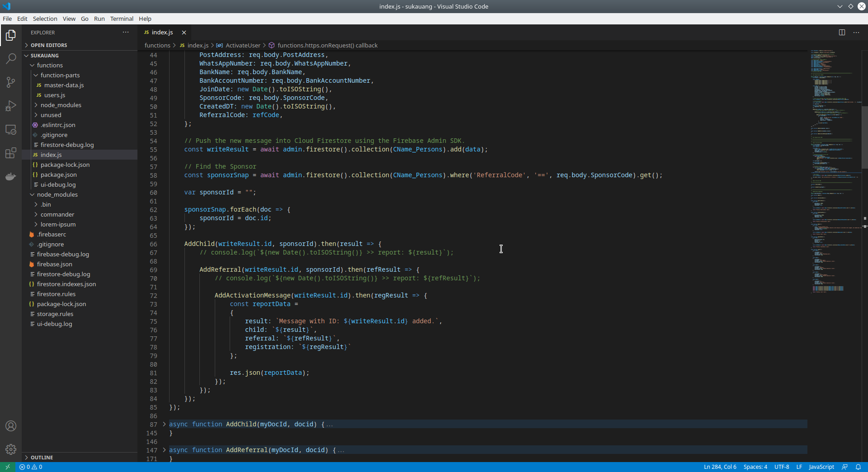This screenshot has height=472, width=868.
Task: Close the index.js tab
Action: 184,33
